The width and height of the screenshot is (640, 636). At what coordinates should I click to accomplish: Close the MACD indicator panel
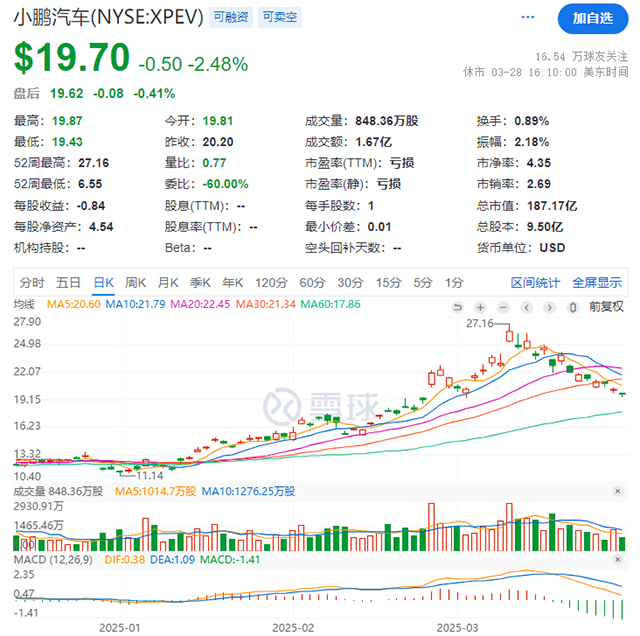(618, 559)
